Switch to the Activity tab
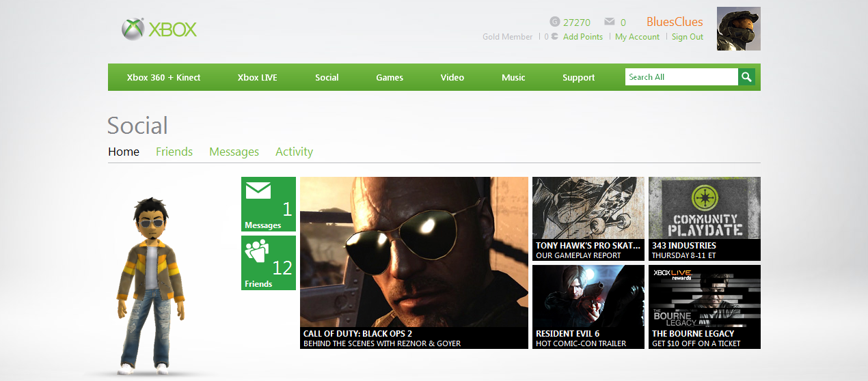This screenshot has height=381, width=868. 294,152
